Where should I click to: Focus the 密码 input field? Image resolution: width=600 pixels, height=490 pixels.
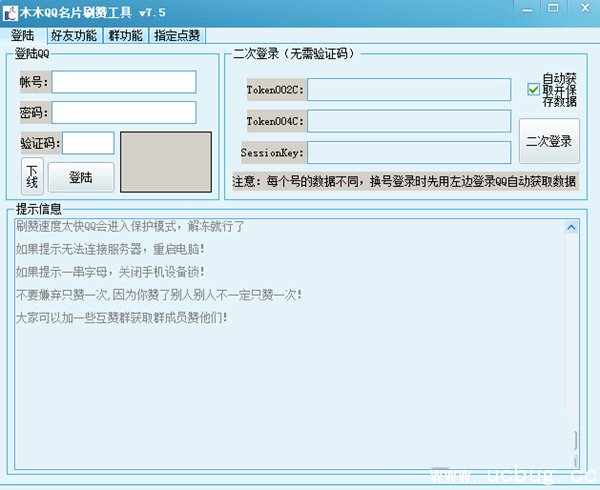point(124,112)
